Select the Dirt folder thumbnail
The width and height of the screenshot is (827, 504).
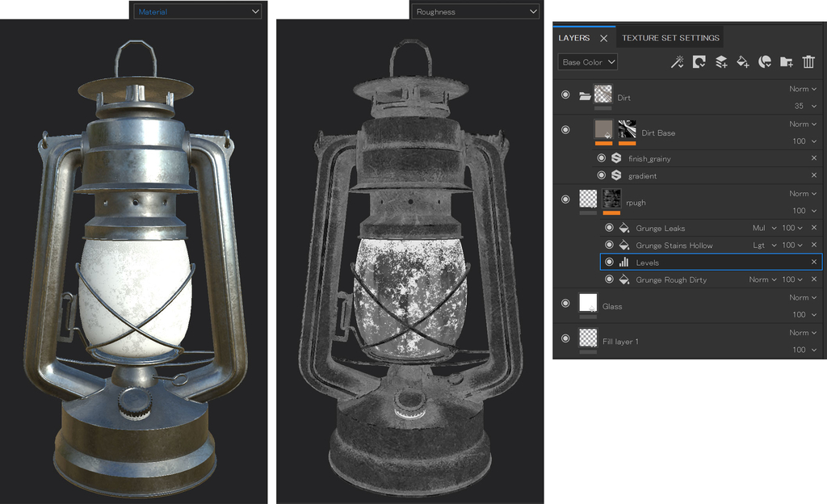[602, 94]
